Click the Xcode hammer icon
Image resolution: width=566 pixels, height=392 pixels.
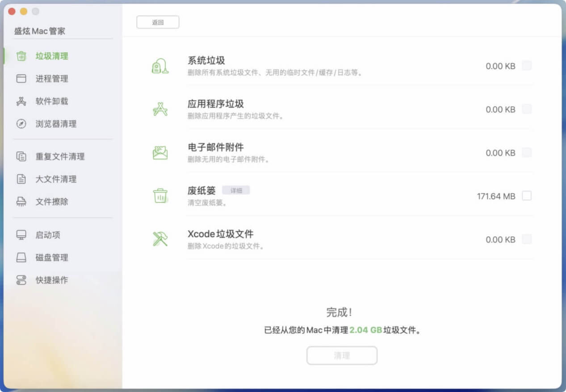coord(160,239)
